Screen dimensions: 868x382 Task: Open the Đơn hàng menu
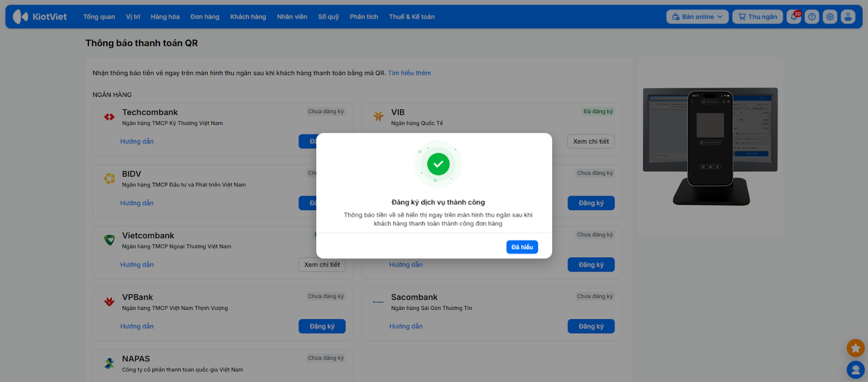click(205, 17)
